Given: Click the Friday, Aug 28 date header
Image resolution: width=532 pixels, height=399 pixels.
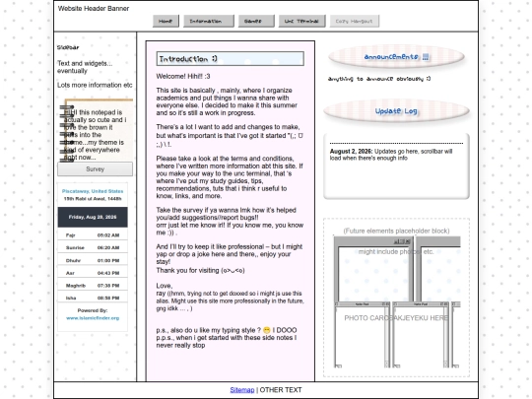Looking at the screenshot, I should coord(93,217).
